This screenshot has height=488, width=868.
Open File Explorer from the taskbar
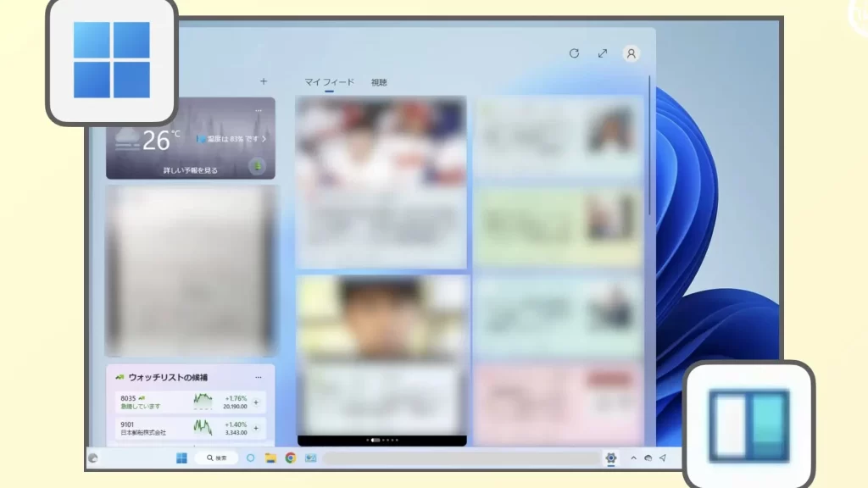pyautogui.click(x=270, y=458)
